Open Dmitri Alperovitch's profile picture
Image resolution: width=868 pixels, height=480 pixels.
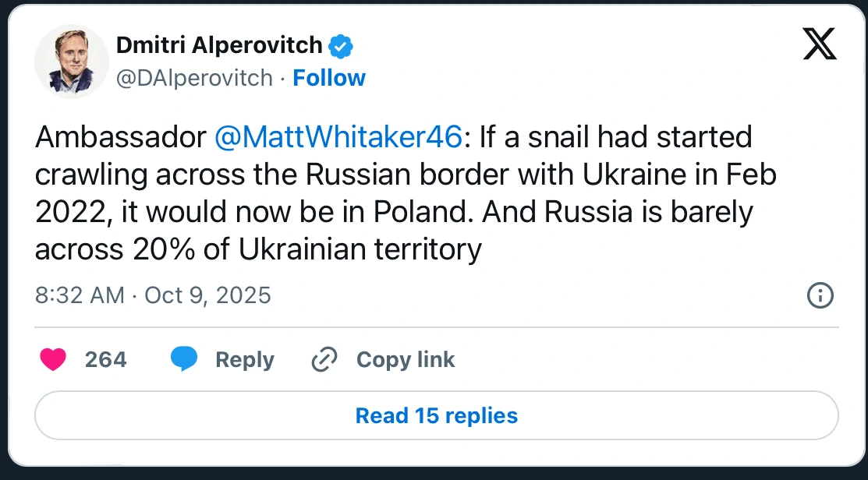coord(72,61)
